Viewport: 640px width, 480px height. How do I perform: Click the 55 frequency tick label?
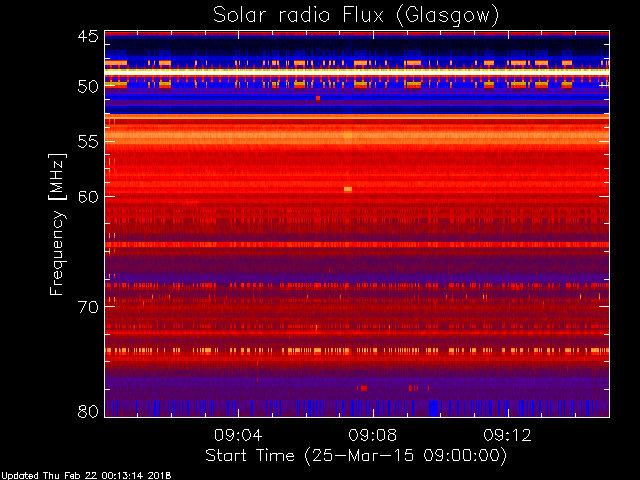(x=88, y=142)
